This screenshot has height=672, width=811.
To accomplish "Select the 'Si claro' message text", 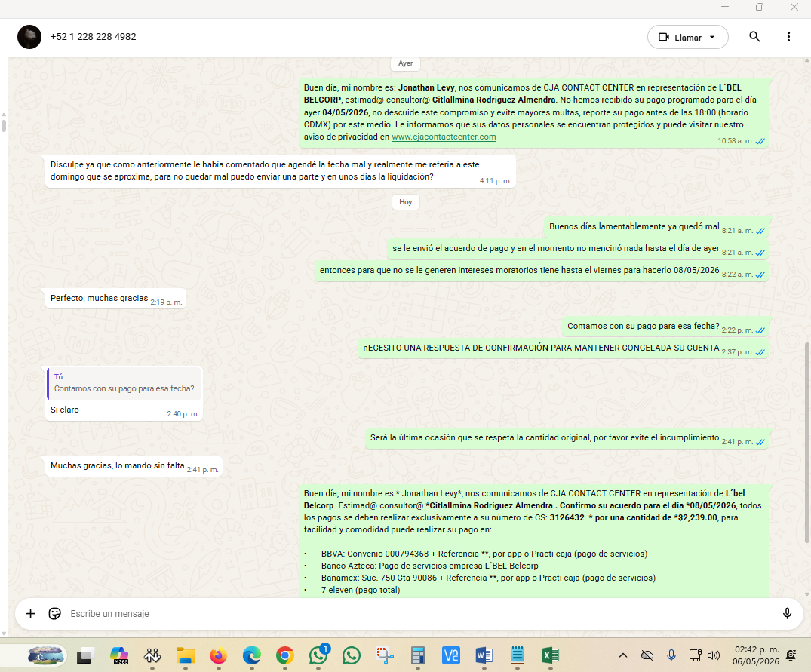I will tap(65, 410).
